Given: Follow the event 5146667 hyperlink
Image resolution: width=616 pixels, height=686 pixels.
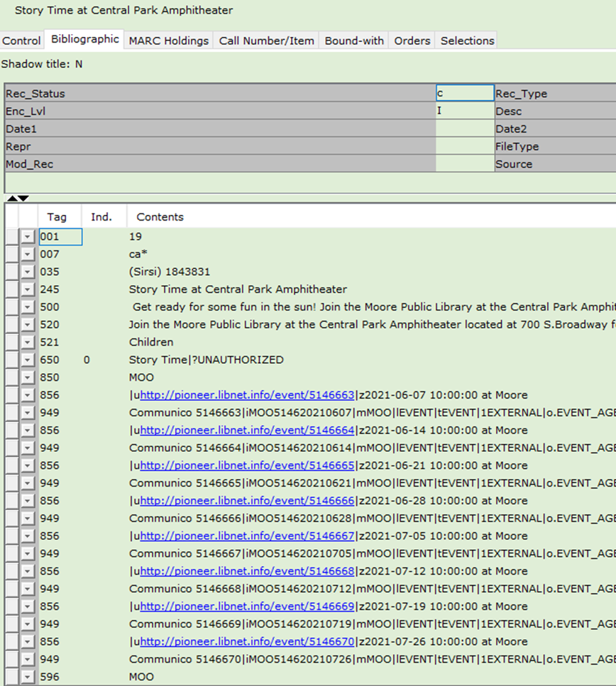Looking at the screenshot, I should [247, 536].
